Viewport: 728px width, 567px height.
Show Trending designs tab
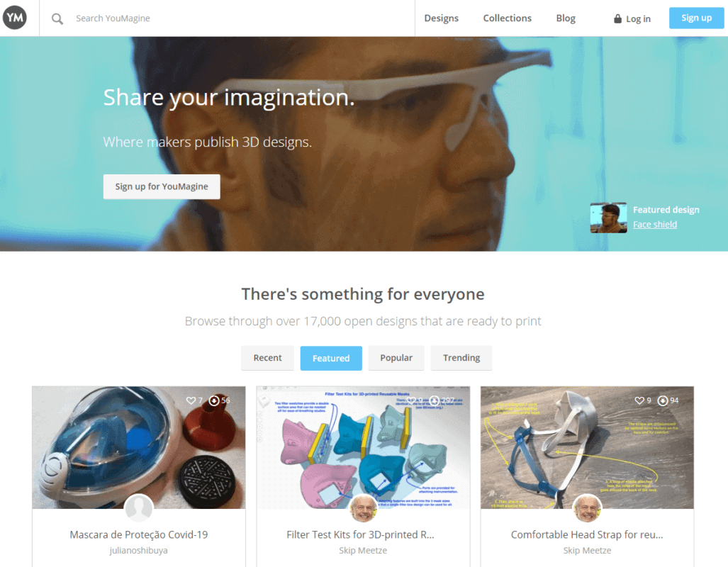click(461, 358)
